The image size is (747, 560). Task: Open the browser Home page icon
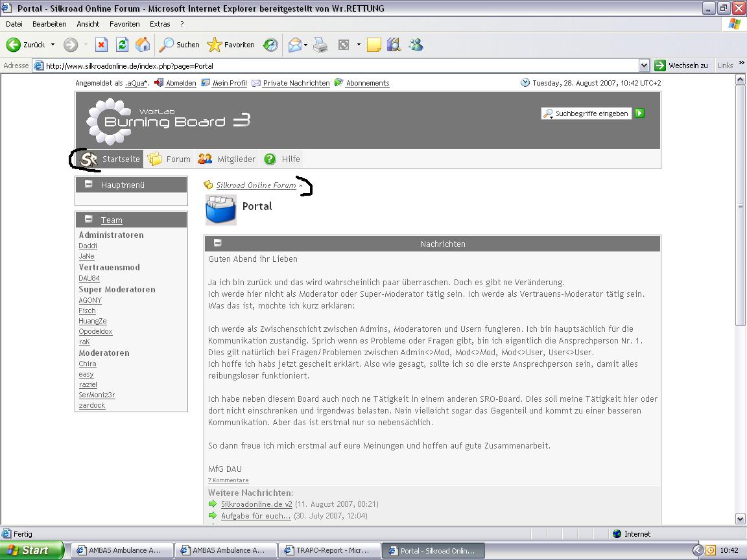point(143,45)
